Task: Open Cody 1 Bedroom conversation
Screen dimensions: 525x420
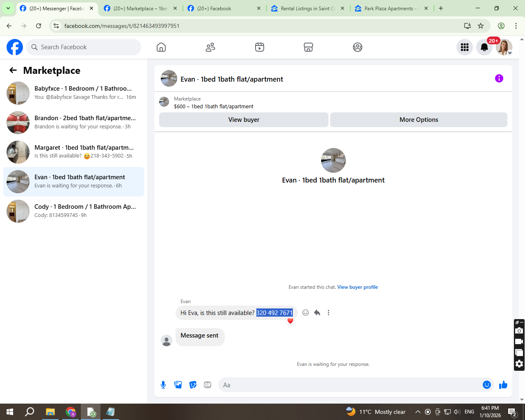Action: pyautogui.click(x=74, y=211)
